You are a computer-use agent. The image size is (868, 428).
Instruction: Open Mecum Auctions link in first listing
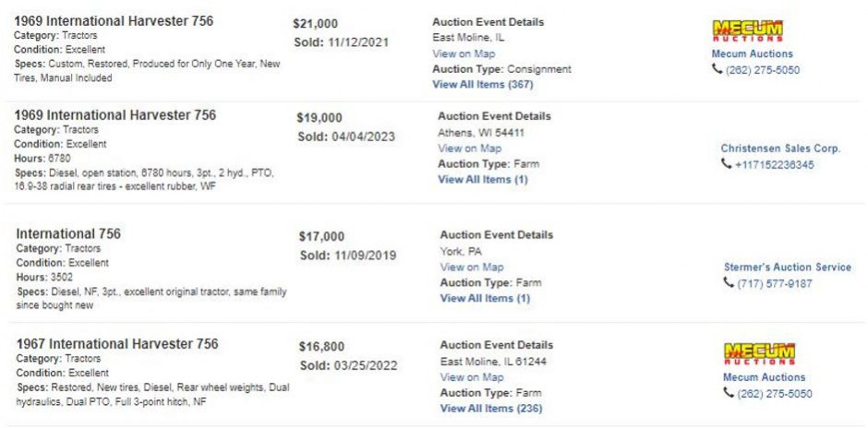pyautogui.click(x=753, y=53)
